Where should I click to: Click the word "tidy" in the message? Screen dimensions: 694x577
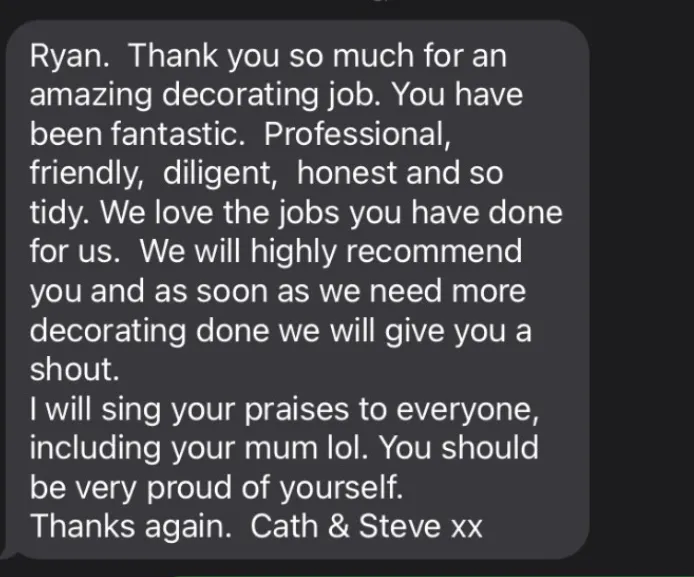(x=55, y=213)
